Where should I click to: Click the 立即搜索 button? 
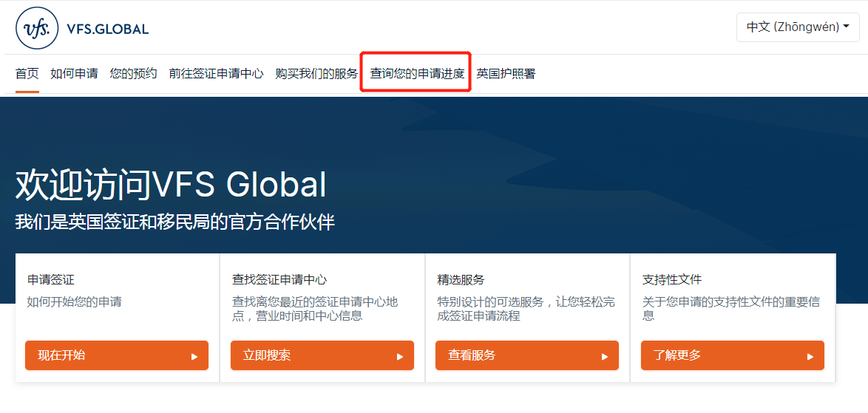[322, 355]
